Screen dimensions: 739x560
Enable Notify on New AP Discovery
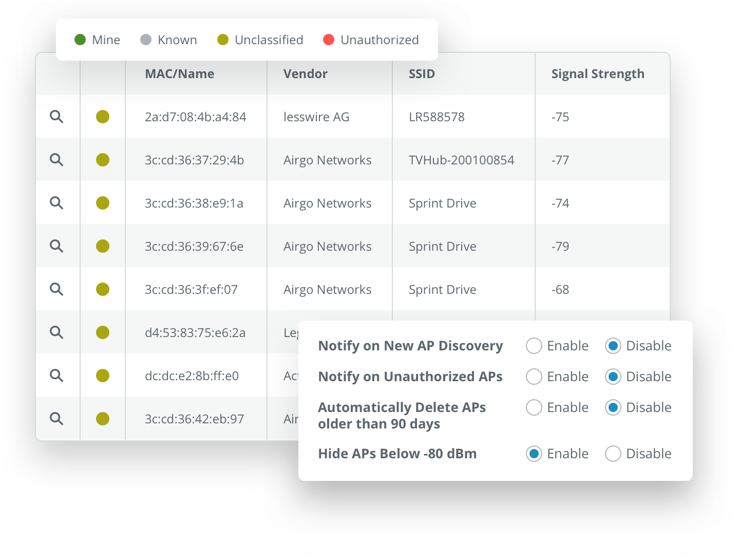pos(534,346)
